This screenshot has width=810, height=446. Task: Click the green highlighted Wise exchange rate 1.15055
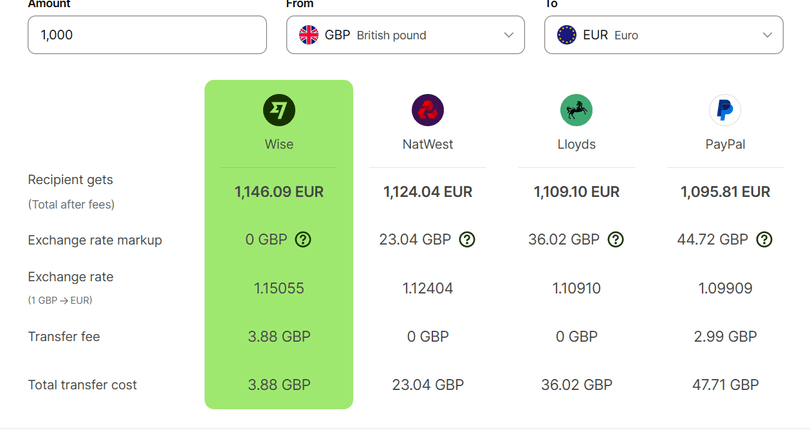(279, 288)
